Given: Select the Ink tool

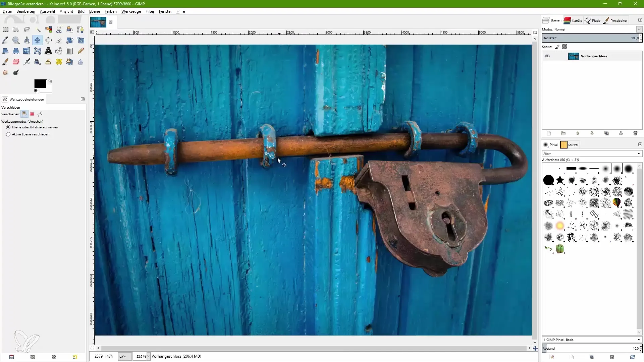Looking at the screenshot, I should coord(38,62).
